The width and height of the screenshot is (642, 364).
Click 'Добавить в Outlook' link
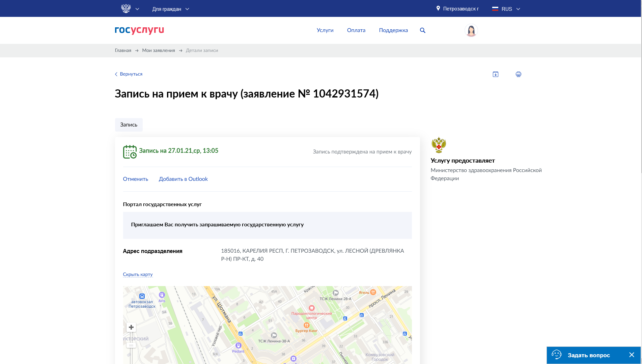pos(183,179)
